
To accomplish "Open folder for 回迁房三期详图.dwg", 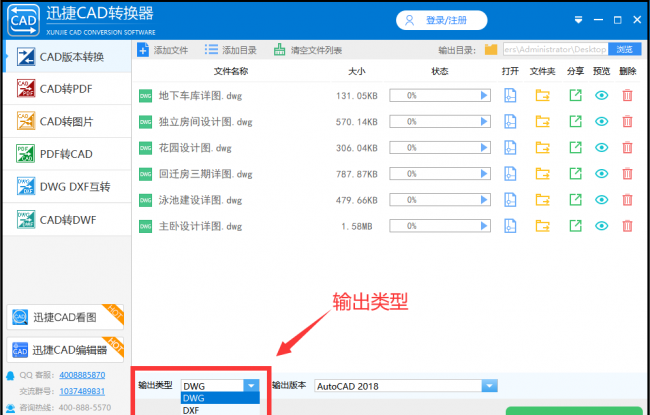I will coord(542,174).
